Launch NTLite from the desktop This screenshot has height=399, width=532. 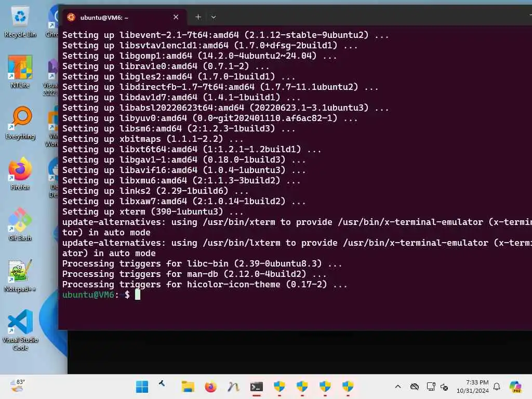tap(20, 72)
